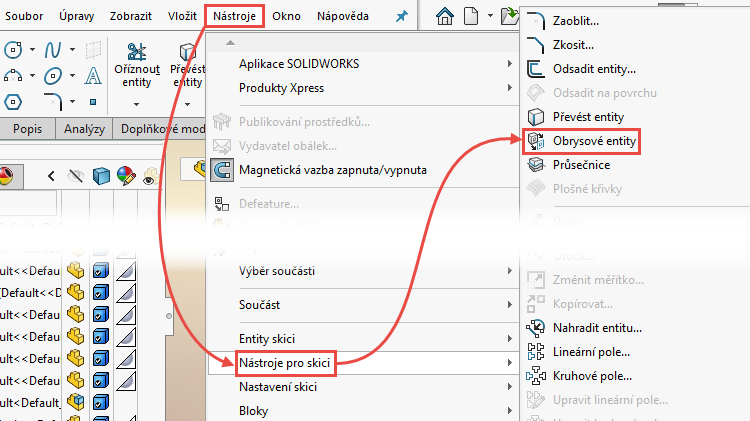The image size is (750, 421).
Task: Toggle the transparency eye-cube icon
Action: [151, 176]
